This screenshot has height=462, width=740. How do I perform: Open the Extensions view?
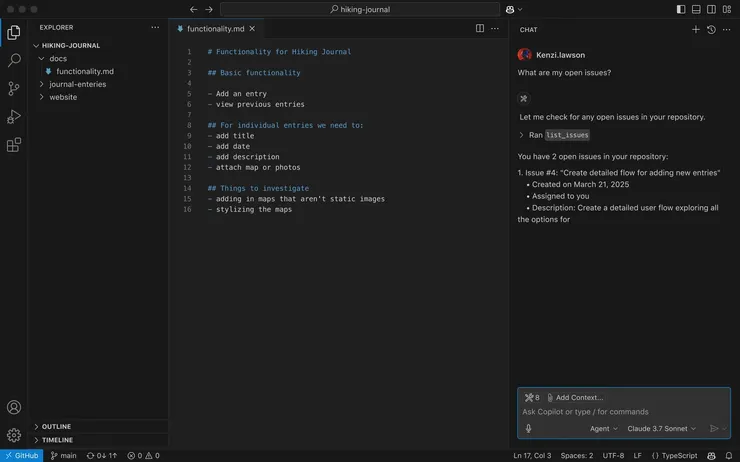pyautogui.click(x=14, y=145)
